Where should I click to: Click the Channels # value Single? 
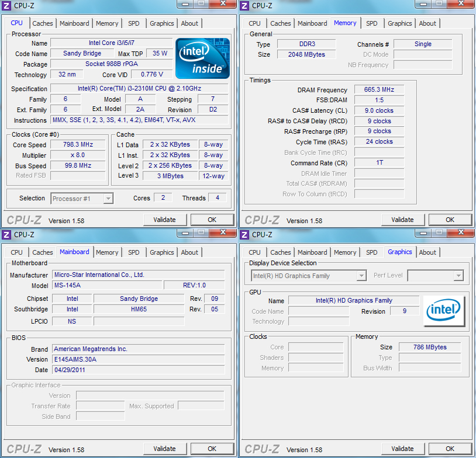[423, 44]
